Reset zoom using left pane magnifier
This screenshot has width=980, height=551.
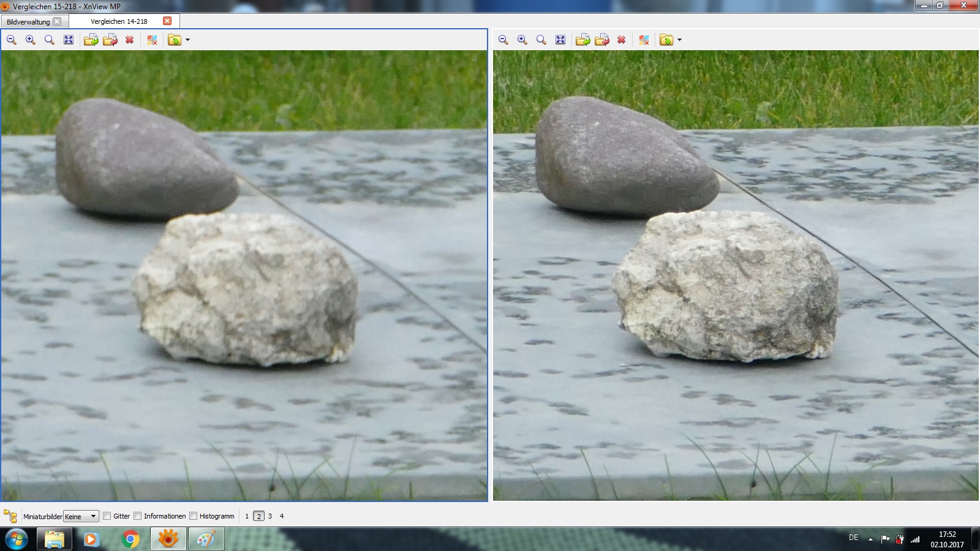click(x=50, y=40)
